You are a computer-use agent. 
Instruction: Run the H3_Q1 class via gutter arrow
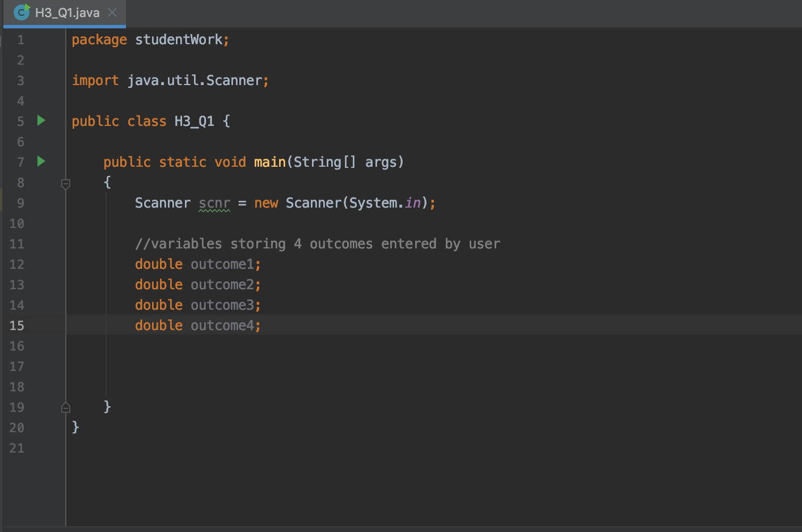click(x=40, y=121)
